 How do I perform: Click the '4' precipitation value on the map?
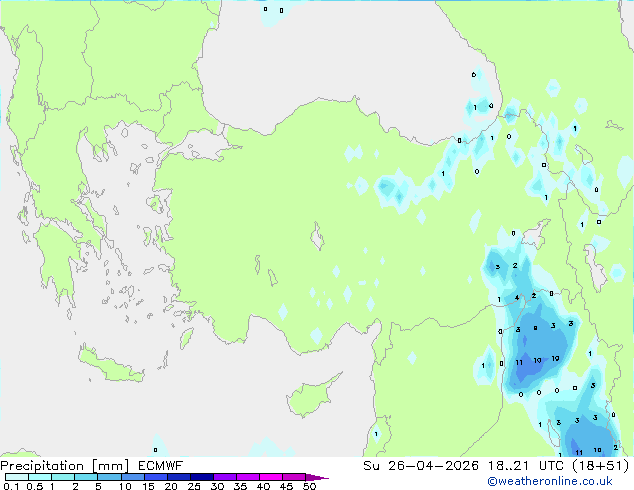(517, 298)
